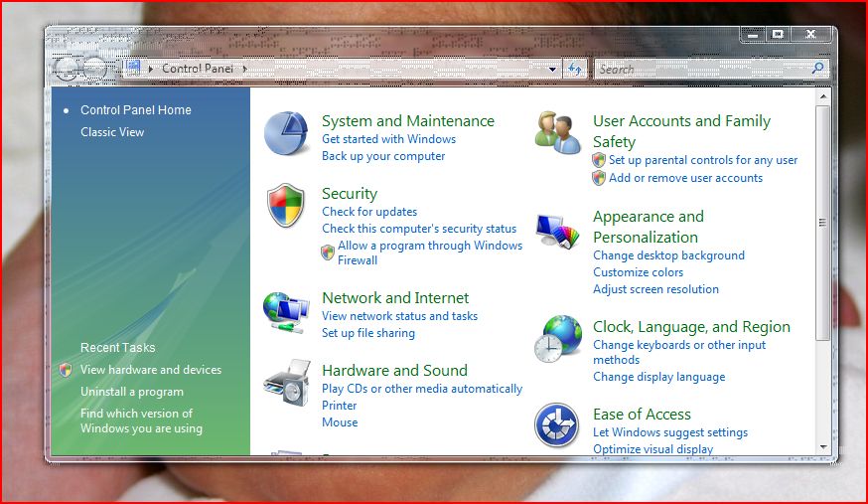The height and width of the screenshot is (504, 868).
Task: Open Clock, Language, and Region heading
Action: (x=691, y=327)
